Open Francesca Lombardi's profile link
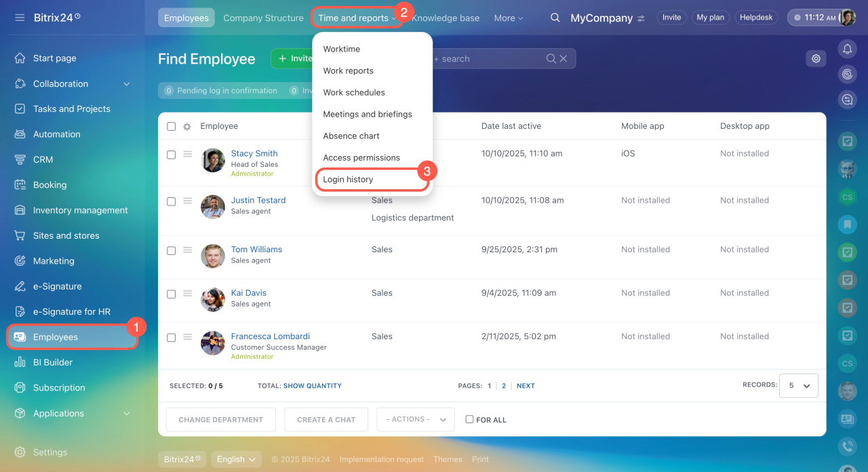 click(x=270, y=336)
